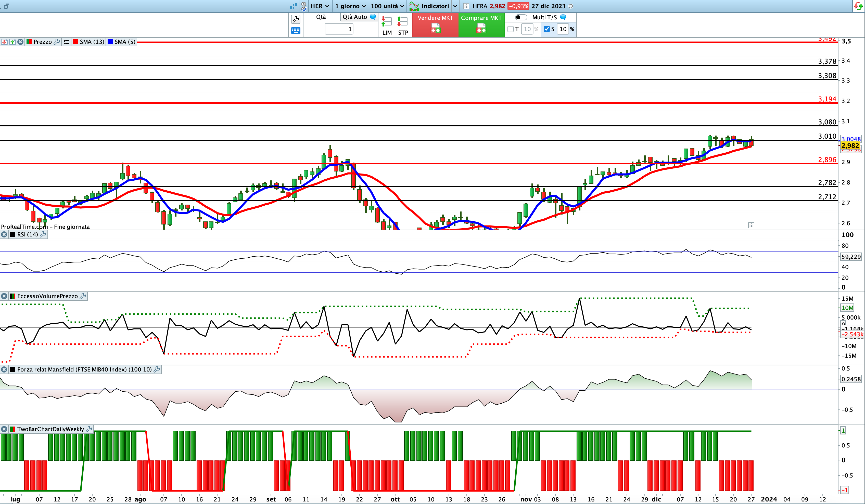Viewport: 865px width, 504px height.
Task: Enable the T percentage checkbox
Action: click(511, 29)
